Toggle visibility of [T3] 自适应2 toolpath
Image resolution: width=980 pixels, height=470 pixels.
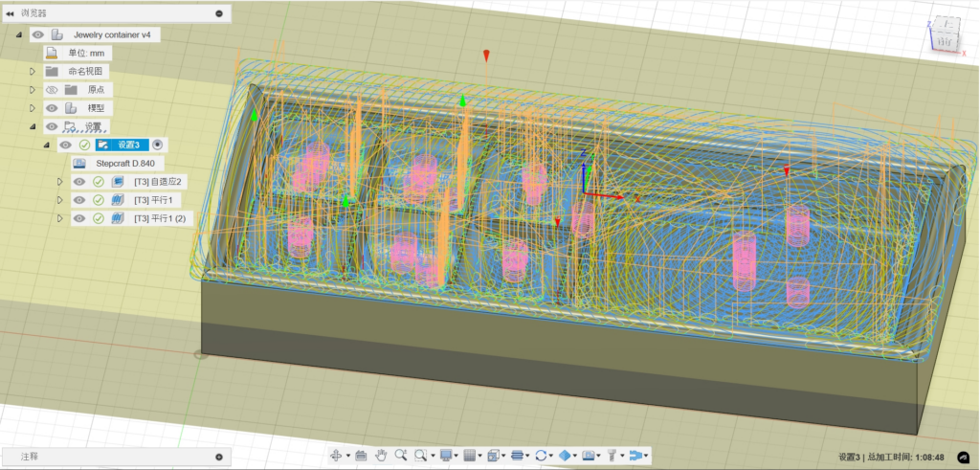78,182
